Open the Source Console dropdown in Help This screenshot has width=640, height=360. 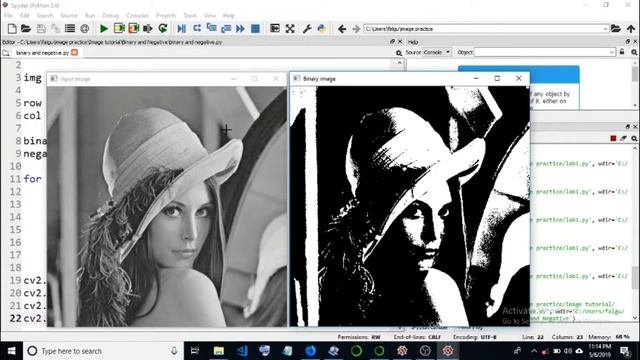[x=437, y=52]
